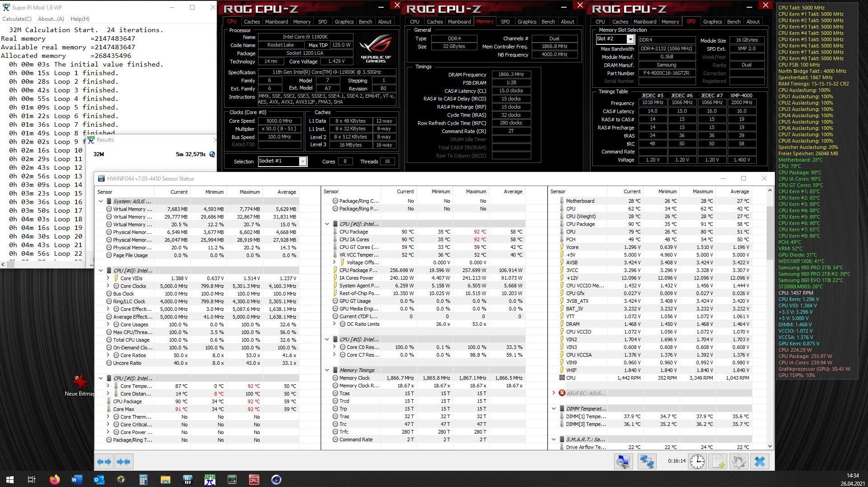Click SPD tab in Memory CPU-Z window
Viewport: 868px width, 487px height.
pos(505,22)
